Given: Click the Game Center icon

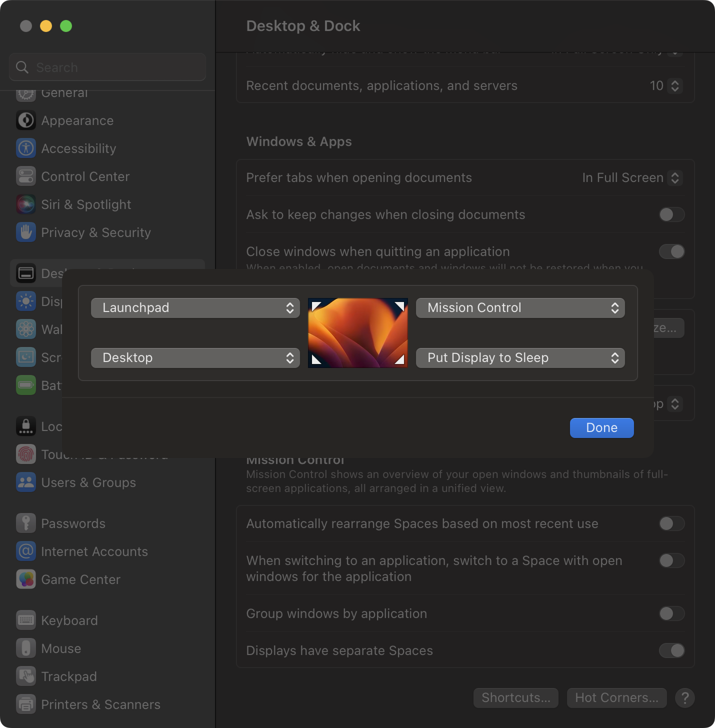Looking at the screenshot, I should 26,579.
